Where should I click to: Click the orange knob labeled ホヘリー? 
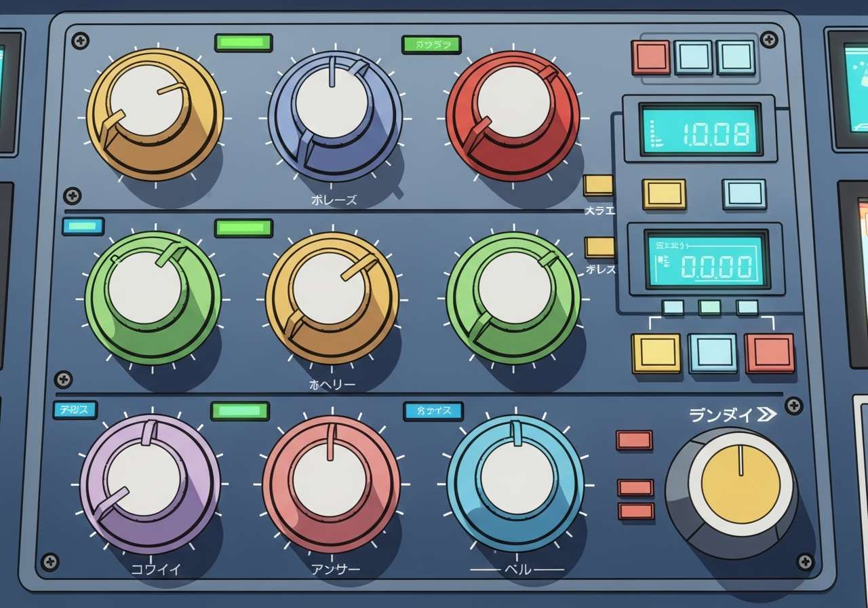pos(331,297)
